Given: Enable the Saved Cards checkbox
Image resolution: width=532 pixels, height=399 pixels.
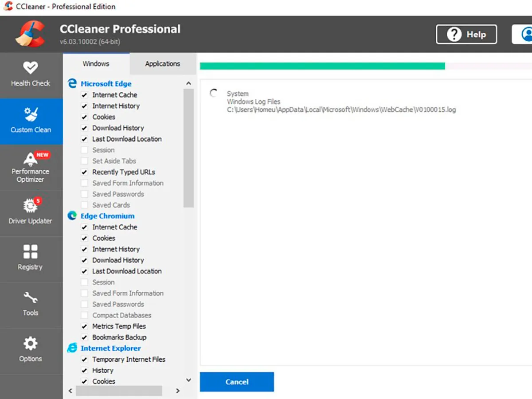Looking at the screenshot, I should (84, 205).
